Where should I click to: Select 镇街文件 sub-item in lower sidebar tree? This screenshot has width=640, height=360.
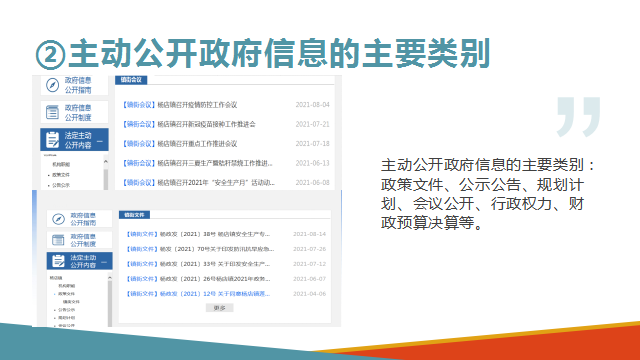(x=71, y=302)
